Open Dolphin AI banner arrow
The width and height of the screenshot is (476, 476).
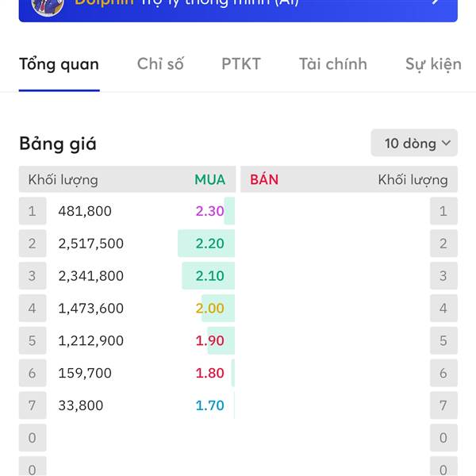pos(436,2)
